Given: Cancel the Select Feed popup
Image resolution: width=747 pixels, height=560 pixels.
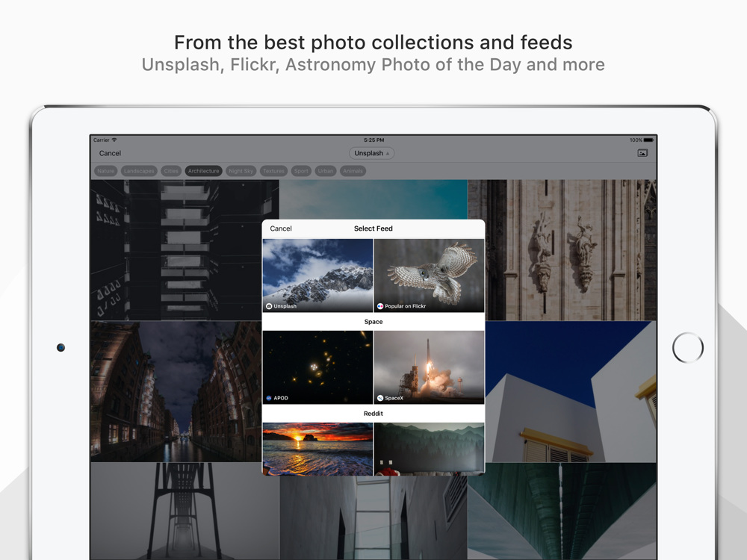Looking at the screenshot, I should [x=281, y=228].
